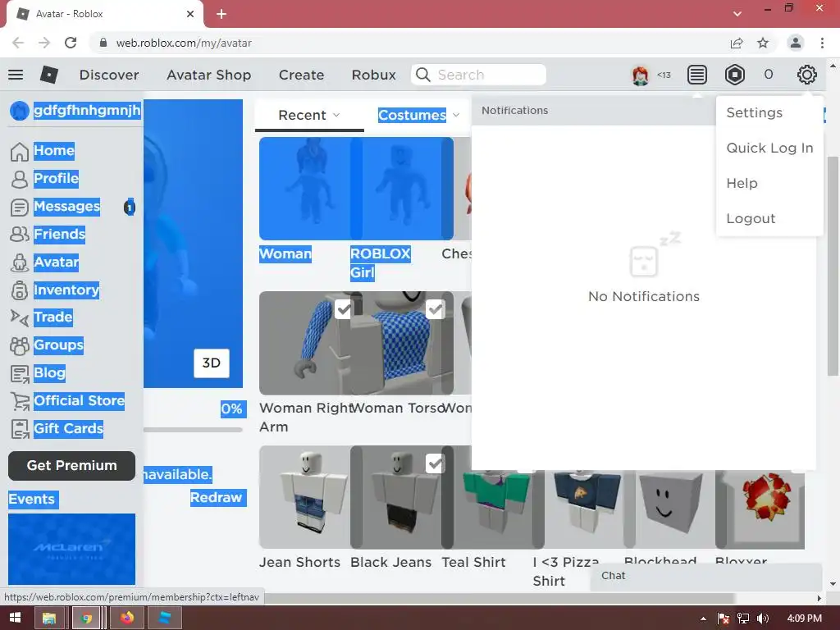Open the hamburger navigation menu
This screenshot has width=840, height=630.
pyautogui.click(x=16, y=75)
